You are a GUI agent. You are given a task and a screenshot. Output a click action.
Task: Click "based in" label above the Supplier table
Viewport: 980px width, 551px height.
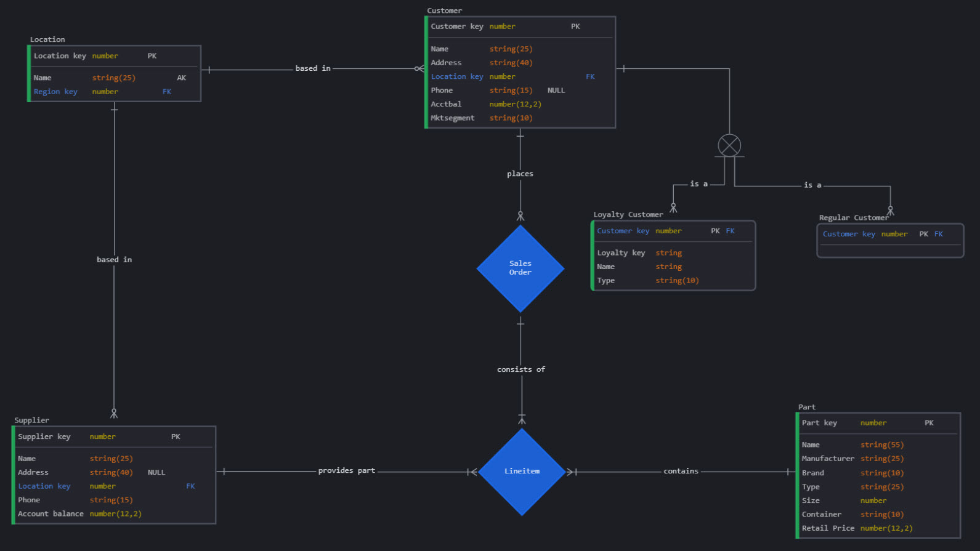click(x=114, y=260)
